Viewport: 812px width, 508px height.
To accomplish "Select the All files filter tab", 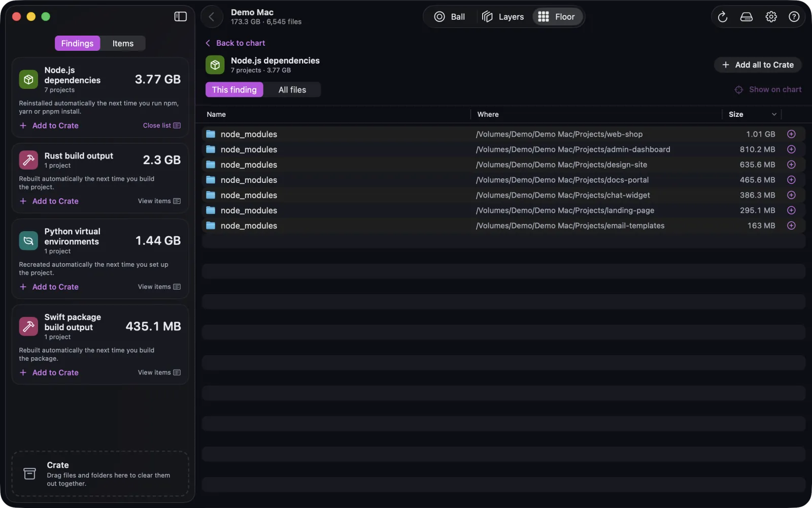I will (x=292, y=90).
